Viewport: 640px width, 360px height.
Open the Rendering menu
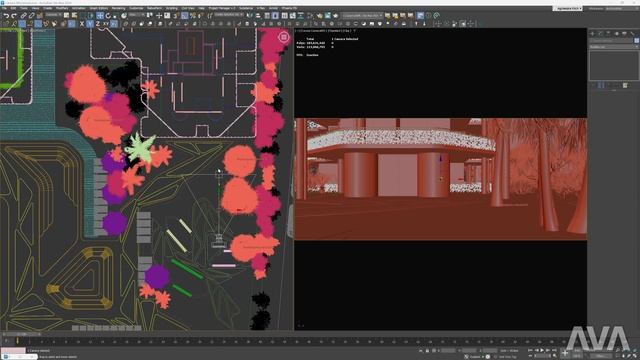pos(118,8)
